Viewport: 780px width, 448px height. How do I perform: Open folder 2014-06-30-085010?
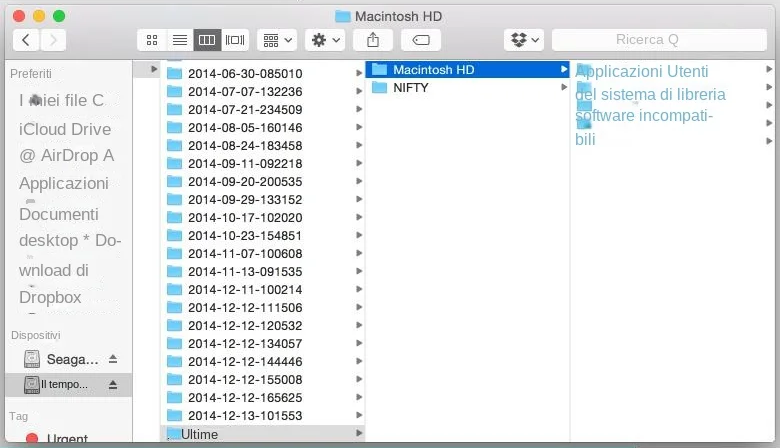pyautogui.click(x=244, y=73)
